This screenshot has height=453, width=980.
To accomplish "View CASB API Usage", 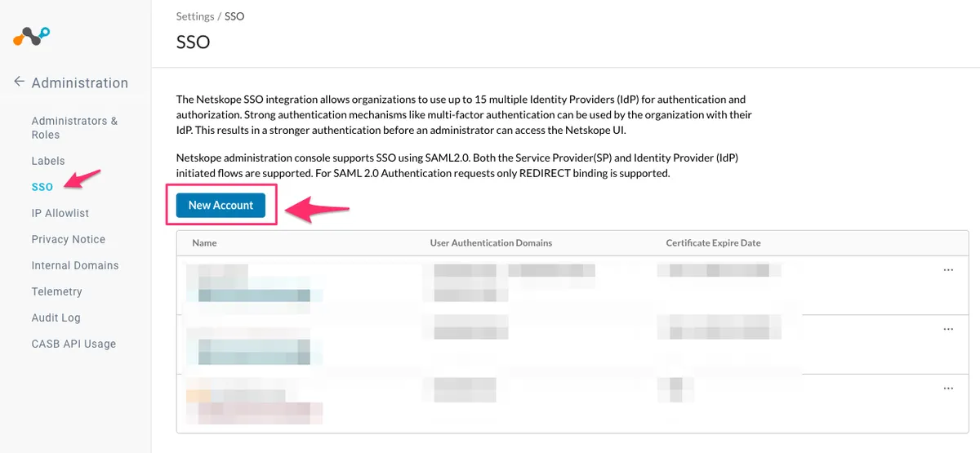I will coord(73,344).
